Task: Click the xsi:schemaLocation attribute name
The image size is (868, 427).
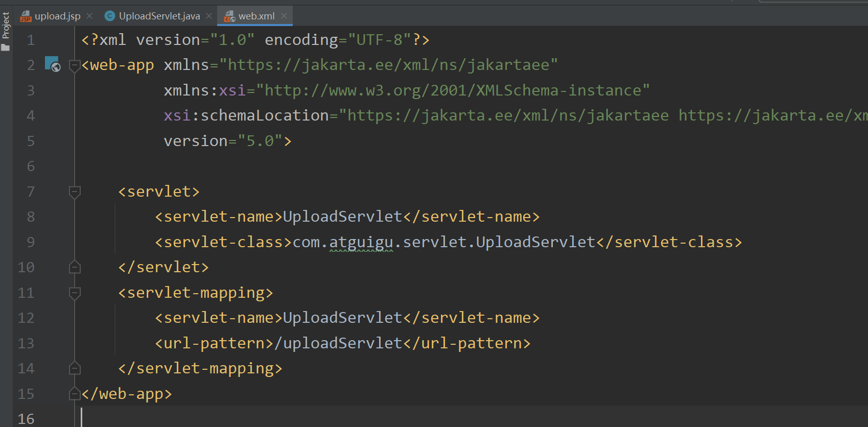Action: 247,115
